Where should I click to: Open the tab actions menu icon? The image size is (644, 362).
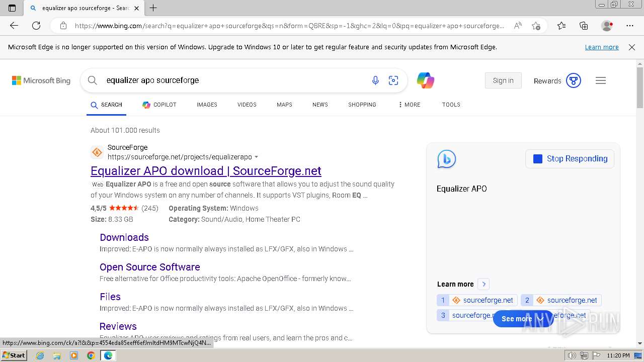(12, 8)
